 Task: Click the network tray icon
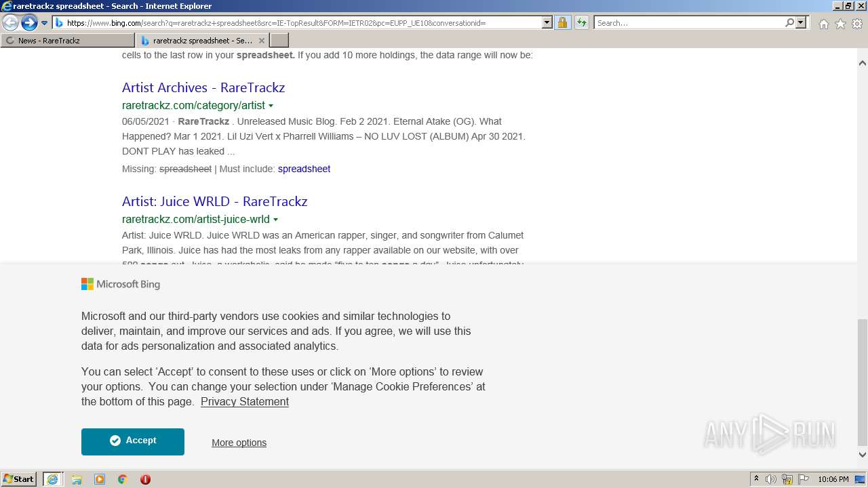pyautogui.click(x=787, y=479)
